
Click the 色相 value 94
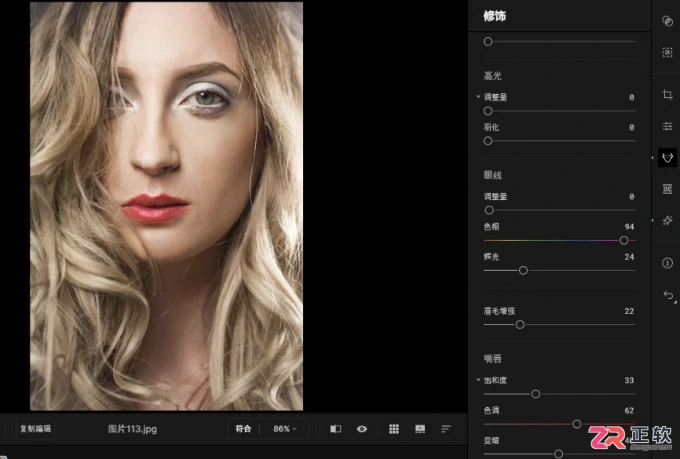(x=629, y=227)
